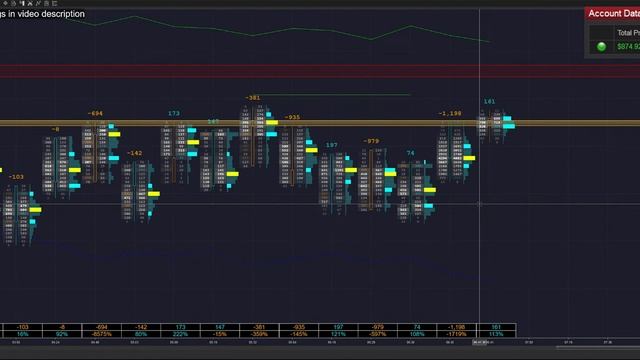The height and width of the screenshot is (360, 640).
Task: Click the -694 delta cell in the bottom table
Action: coord(101,327)
